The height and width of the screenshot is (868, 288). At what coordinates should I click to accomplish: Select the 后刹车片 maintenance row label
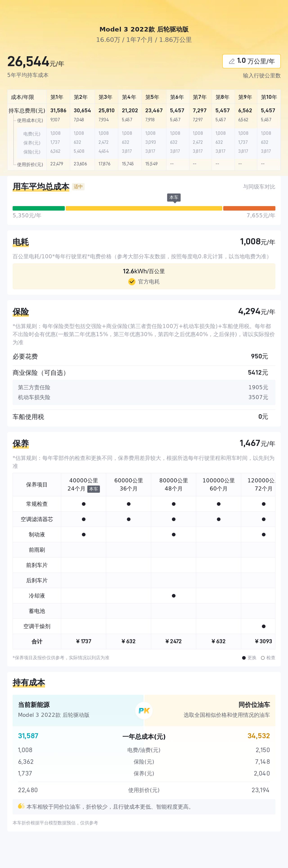[x=37, y=580]
